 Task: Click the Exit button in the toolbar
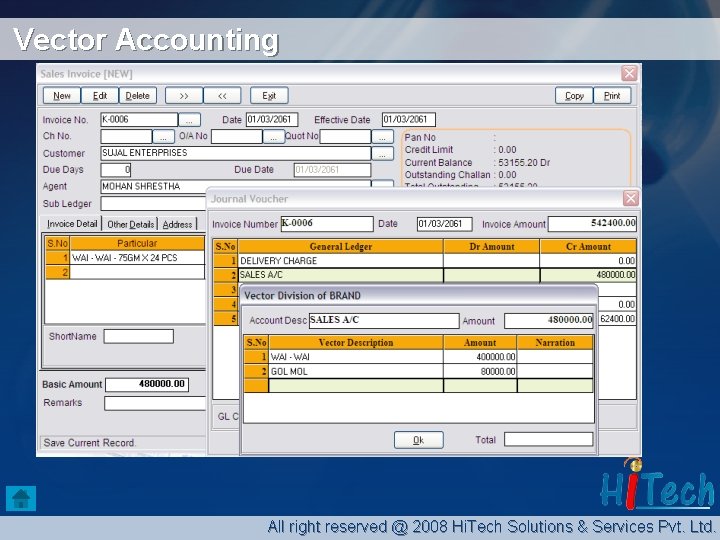point(269,96)
